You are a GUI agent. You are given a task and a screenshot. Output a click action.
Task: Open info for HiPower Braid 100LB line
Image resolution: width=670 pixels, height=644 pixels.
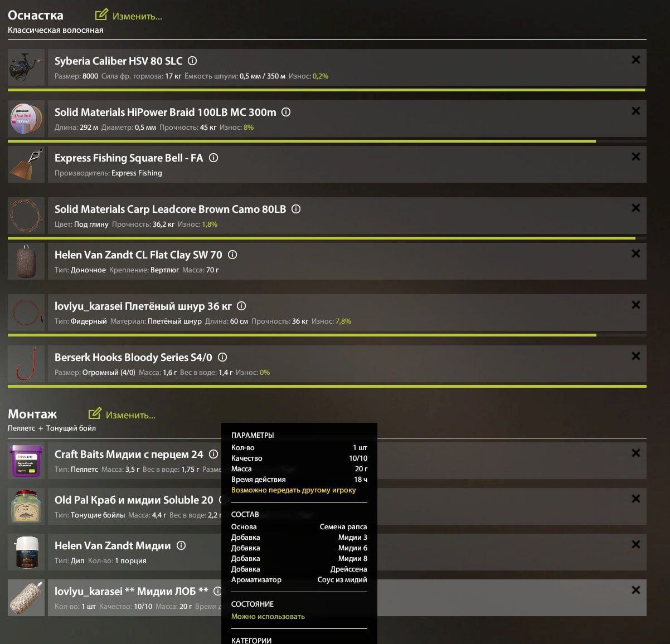coord(286,112)
